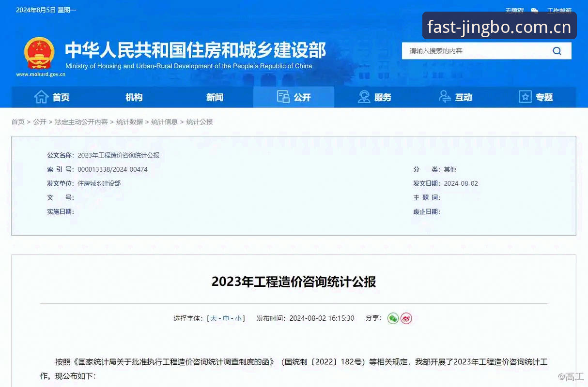Click the person icon beside 服务
Viewport: 588px width, 387px height.
[x=364, y=97]
